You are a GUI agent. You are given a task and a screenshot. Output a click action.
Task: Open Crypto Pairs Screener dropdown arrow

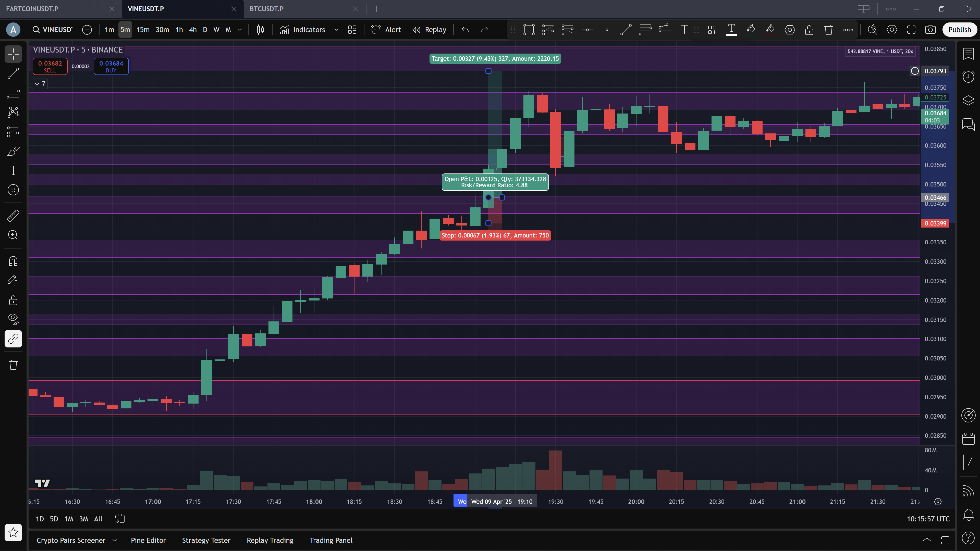coord(115,540)
